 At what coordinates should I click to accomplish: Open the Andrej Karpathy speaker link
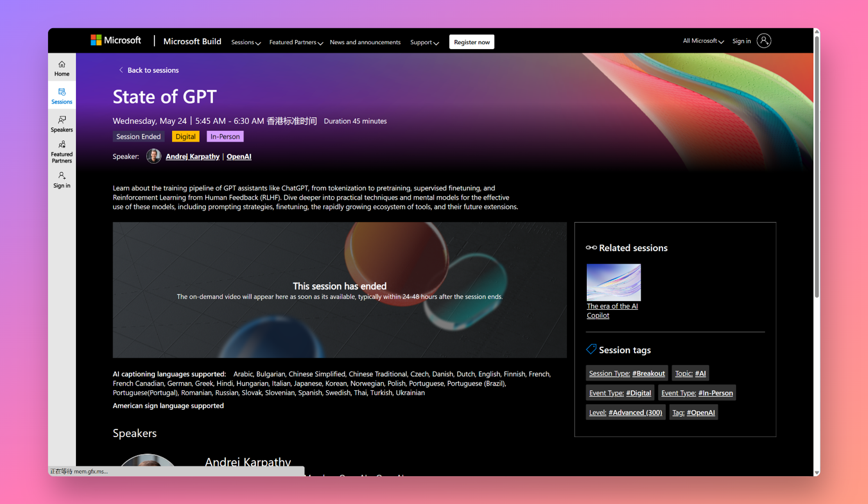(193, 156)
